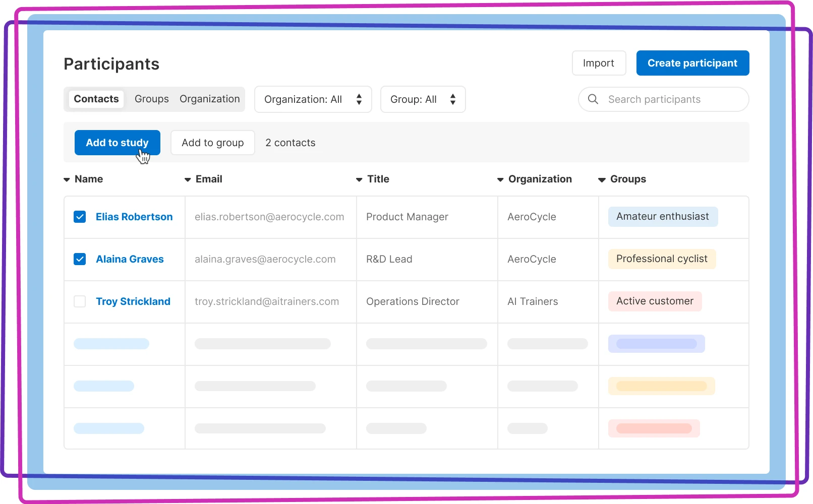Select the Contacts tab
Viewport: 813px width, 504px height.
(x=96, y=99)
